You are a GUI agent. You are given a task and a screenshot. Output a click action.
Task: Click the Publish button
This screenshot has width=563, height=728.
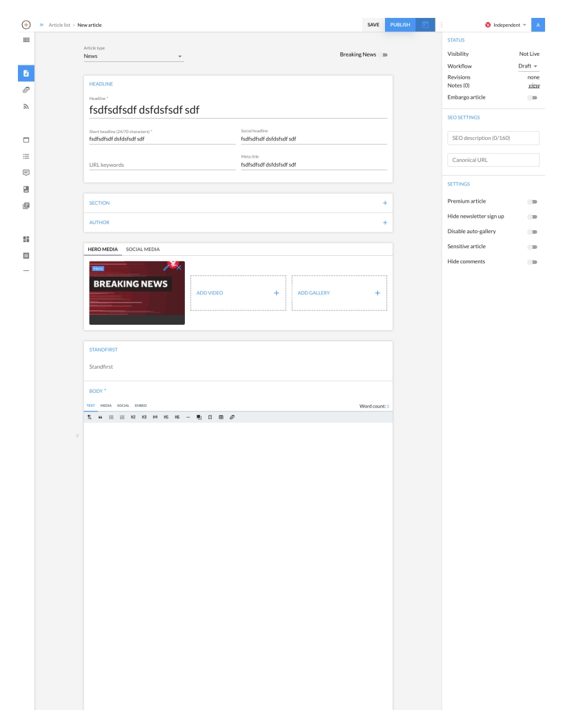click(x=400, y=25)
